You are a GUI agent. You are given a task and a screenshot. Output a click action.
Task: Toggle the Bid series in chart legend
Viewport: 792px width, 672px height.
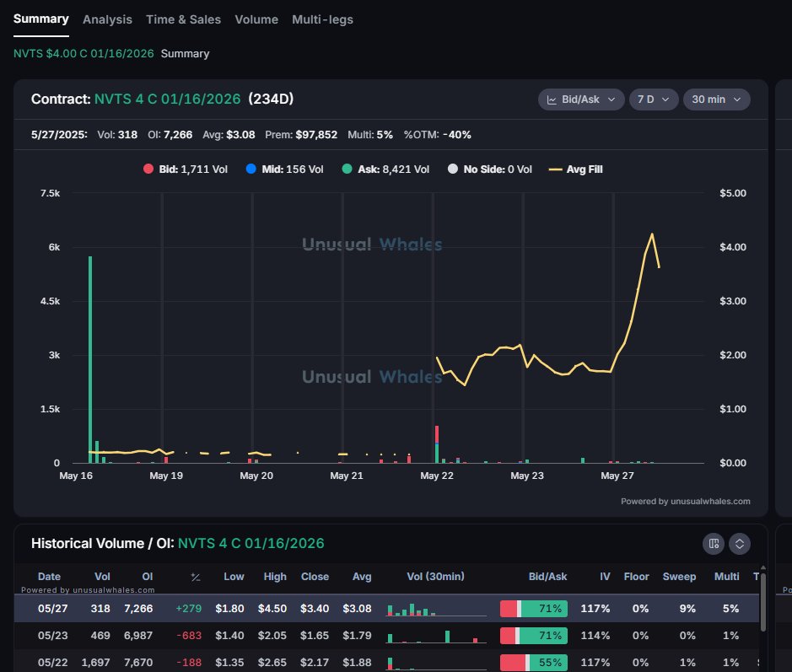point(186,169)
